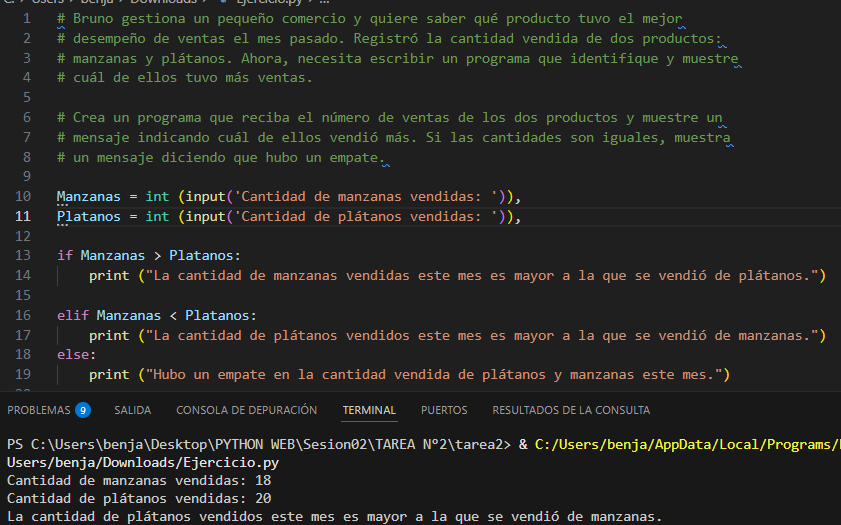Click the final terminal result line about plátanos

pyautogui.click(x=335, y=517)
